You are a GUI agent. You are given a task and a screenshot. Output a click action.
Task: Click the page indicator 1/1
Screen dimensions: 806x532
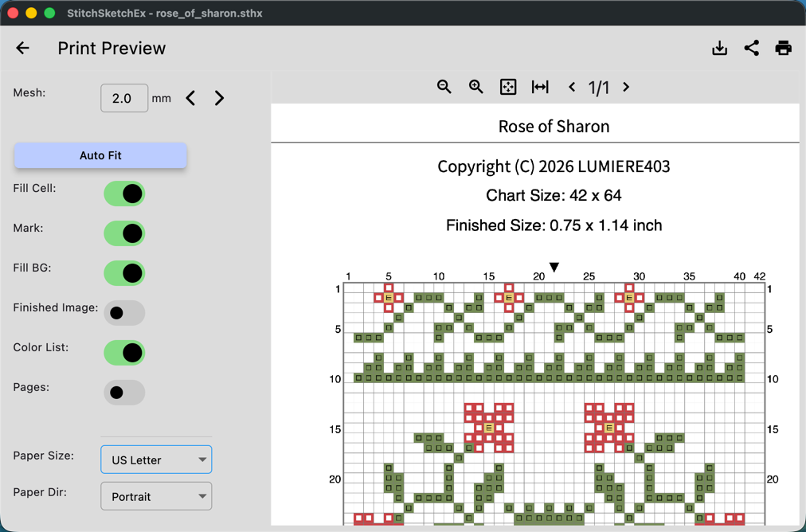coord(598,88)
